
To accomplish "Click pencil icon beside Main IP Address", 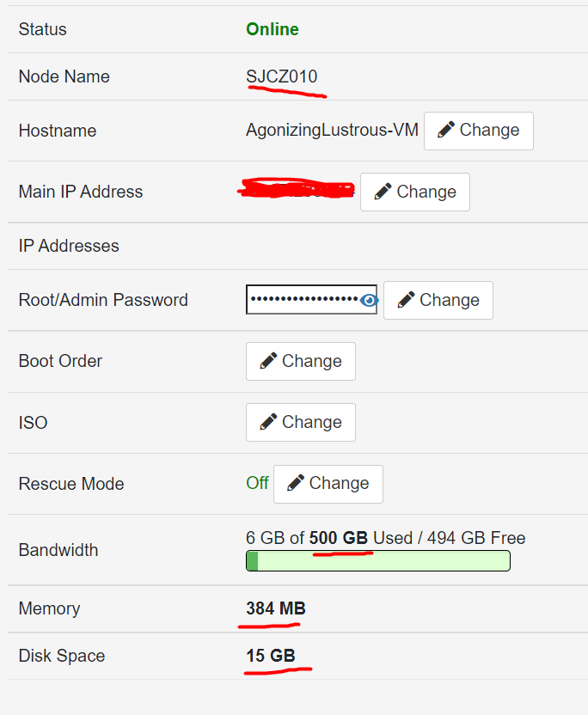I will (x=383, y=192).
